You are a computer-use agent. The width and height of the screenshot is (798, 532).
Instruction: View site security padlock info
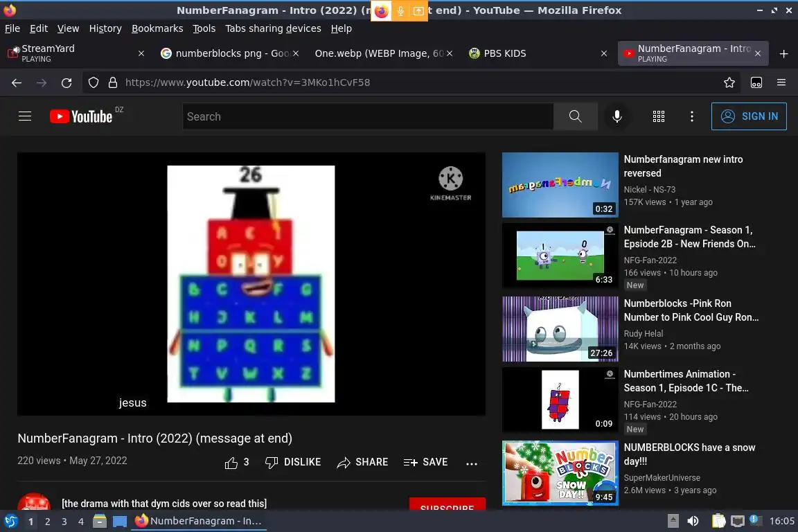[113, 82]
